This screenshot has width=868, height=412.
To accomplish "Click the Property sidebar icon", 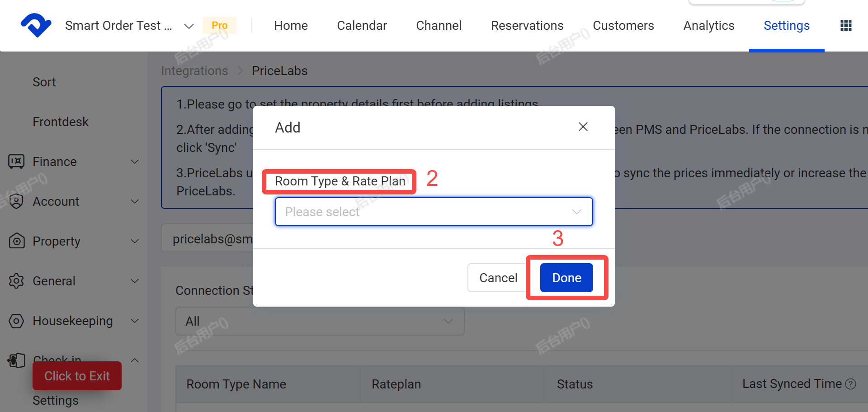I will coord(16,241).
